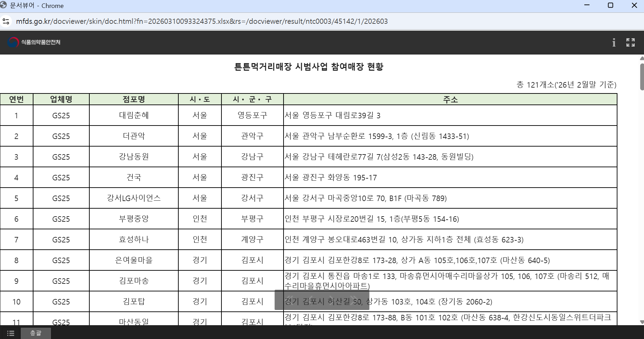Image resolution: width=644 pixels, height=339 pixels.
Task: Click address 서울 광진구 화양동 195-17
Action: tap(331, 177)
